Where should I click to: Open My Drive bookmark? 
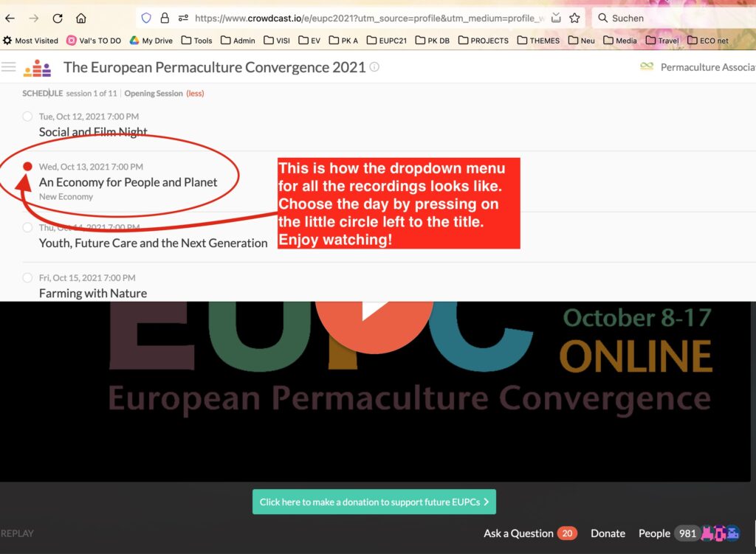pos(151,41)
